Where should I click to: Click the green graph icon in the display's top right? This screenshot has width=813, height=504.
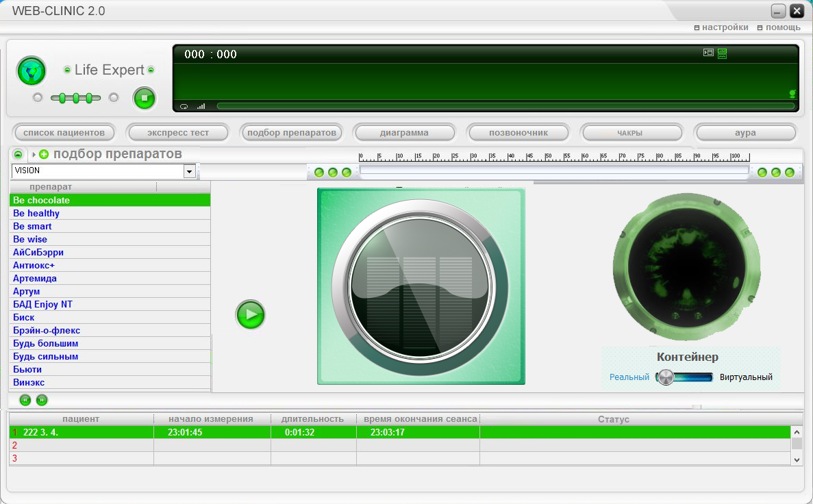coord(723,53)
